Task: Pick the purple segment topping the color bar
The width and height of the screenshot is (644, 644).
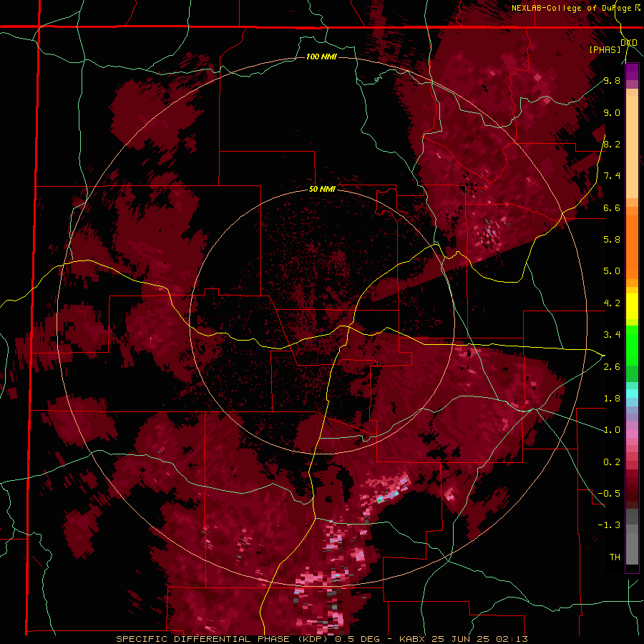Action: pyautogui.click(x=632, y=72)
